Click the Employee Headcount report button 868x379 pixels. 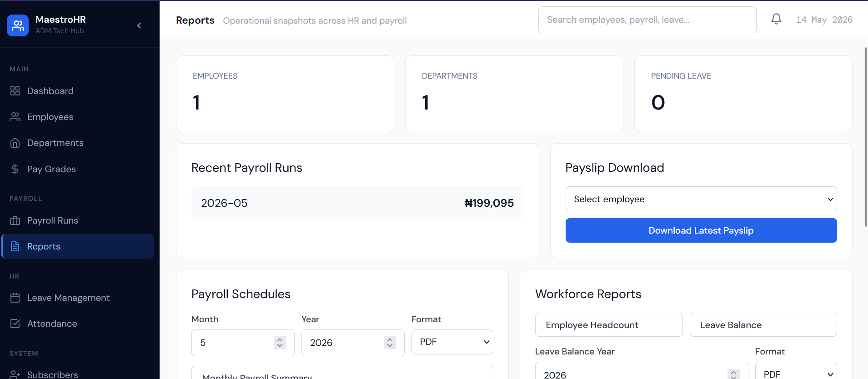pyautogui.click(x=609, y=325)
